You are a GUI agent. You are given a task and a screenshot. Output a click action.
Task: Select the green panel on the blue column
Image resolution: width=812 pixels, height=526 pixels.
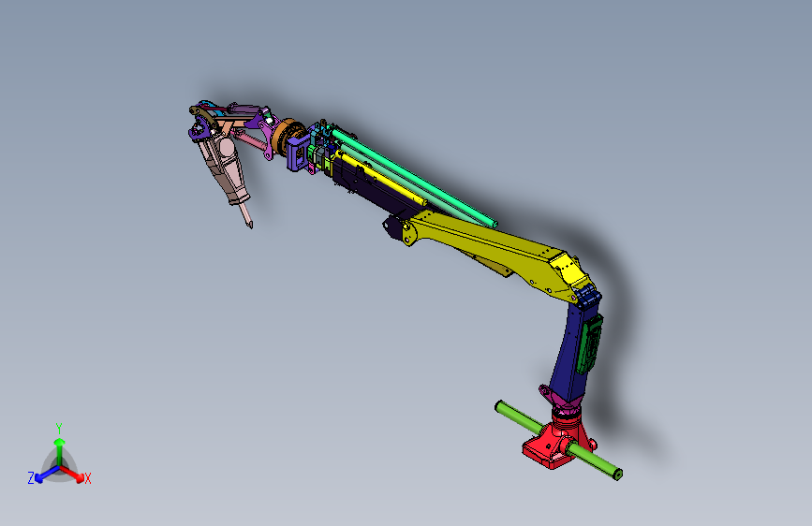590,343
